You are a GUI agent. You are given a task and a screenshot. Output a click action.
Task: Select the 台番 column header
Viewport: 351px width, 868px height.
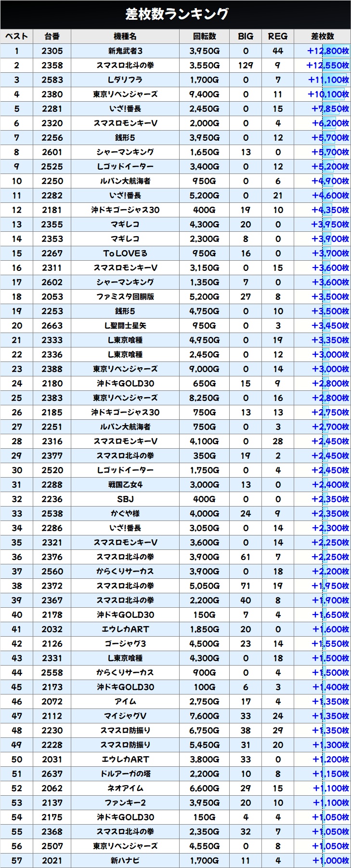tap(52, 37)
